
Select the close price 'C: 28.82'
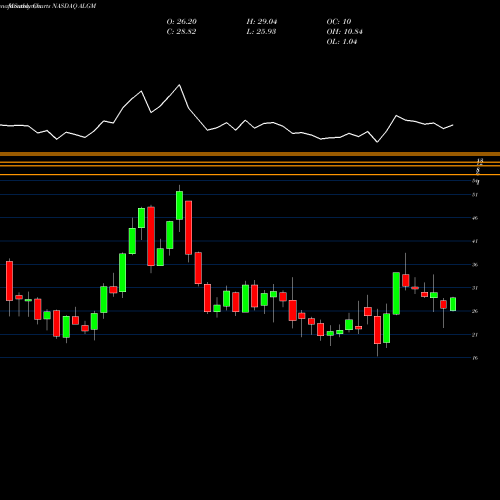(x=181, y=32)
